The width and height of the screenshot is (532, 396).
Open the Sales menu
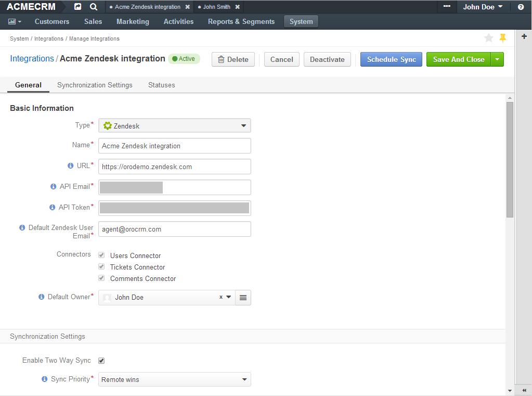pyautogui.click(x=93, y=22)
